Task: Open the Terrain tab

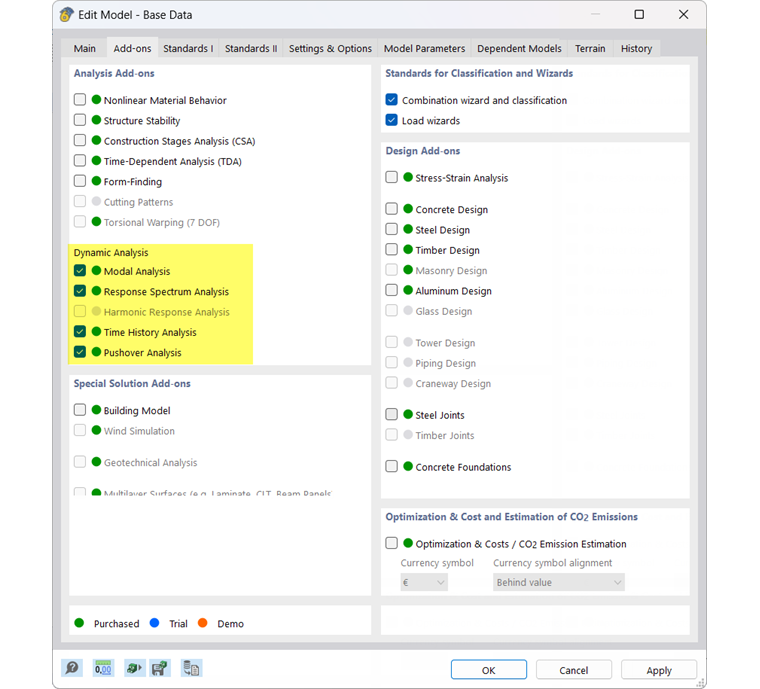Action: point(590,48)
